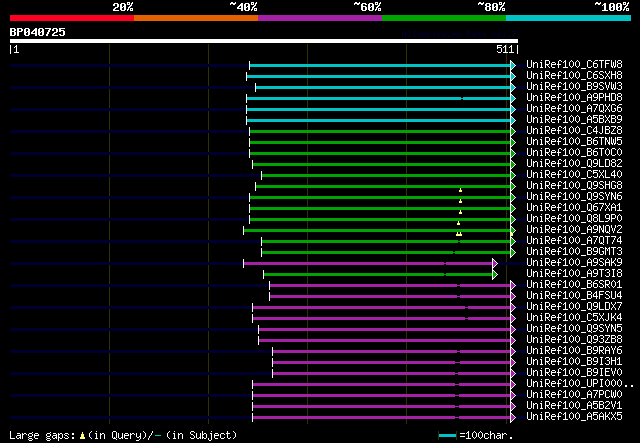Select the truncated UniRef100_UPI000.. label
The image size is (640, 443).
(x=580, y=384)
